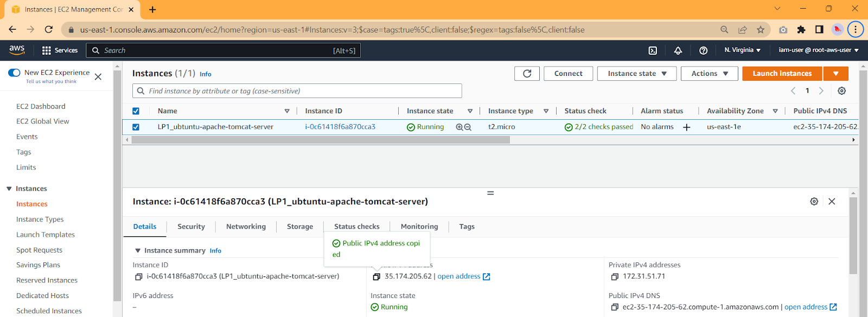Screen dimensions: 868x317
Task: Open the browser zoom magnifier icon
Action: click(724, 30)
